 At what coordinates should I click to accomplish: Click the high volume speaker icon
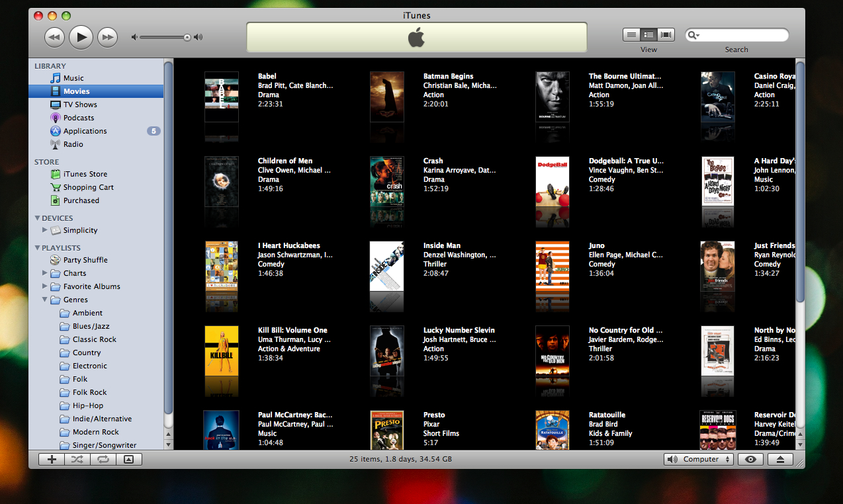(198, 37)
